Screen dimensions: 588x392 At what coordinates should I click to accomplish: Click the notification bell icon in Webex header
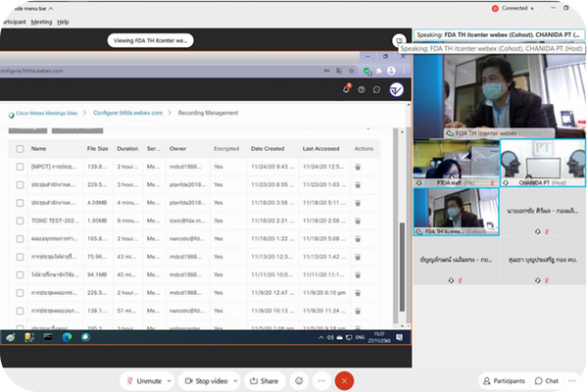click(x=346, y=89)
